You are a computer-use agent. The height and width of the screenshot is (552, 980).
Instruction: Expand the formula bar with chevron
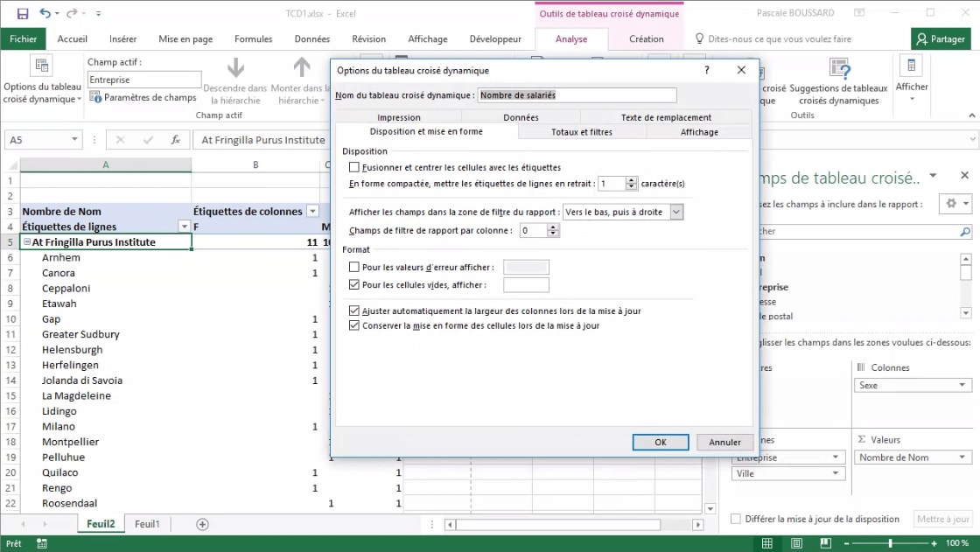point(972,140)
